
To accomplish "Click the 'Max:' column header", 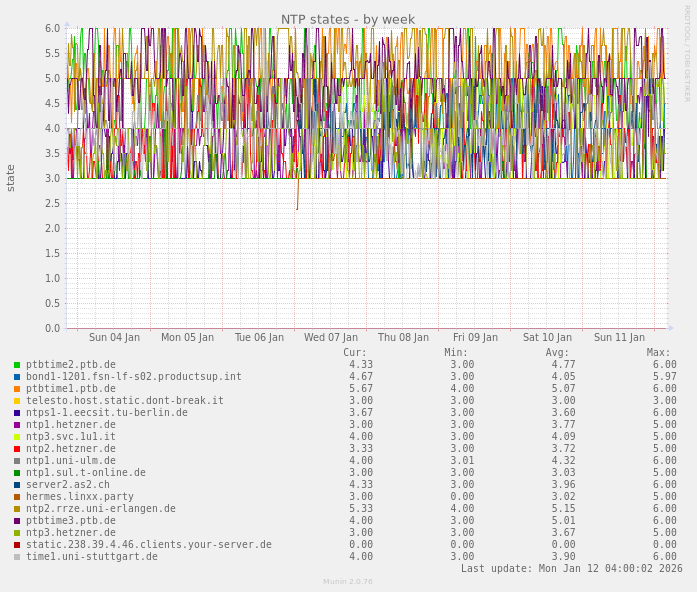I will click(658, 353).
